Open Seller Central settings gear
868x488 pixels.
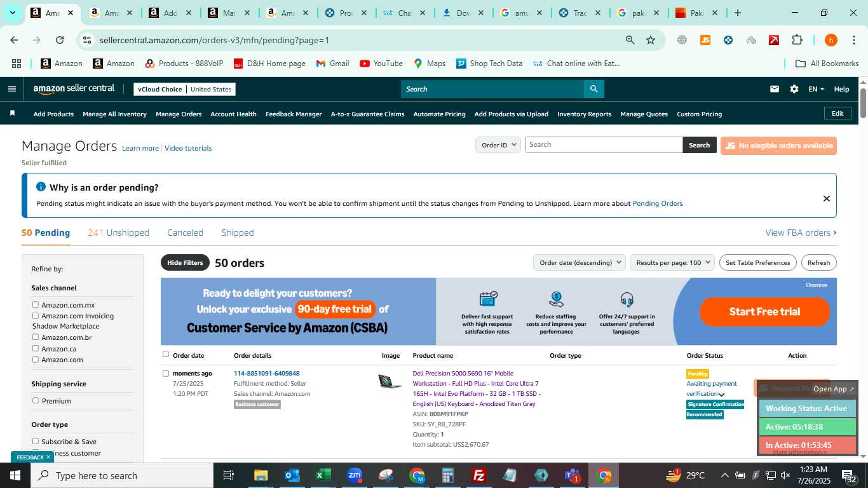[794, 89]
